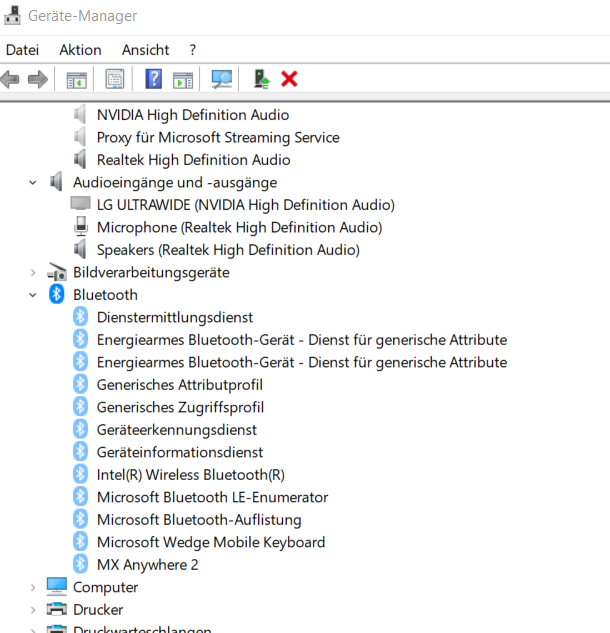Click the speaker icon beside NVIDIA High Definition Audio
This screenshot has width=610, height=633.
point(80,114)
